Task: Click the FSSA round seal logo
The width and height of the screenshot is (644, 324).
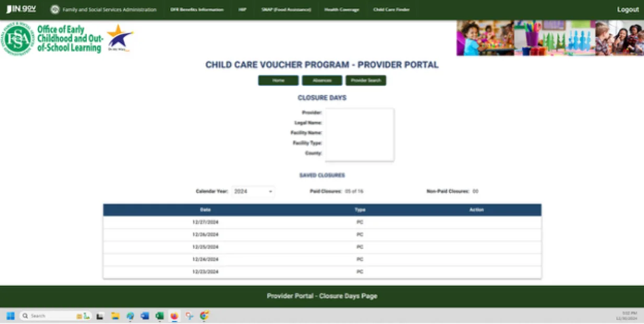Action: tap(18, 39)
